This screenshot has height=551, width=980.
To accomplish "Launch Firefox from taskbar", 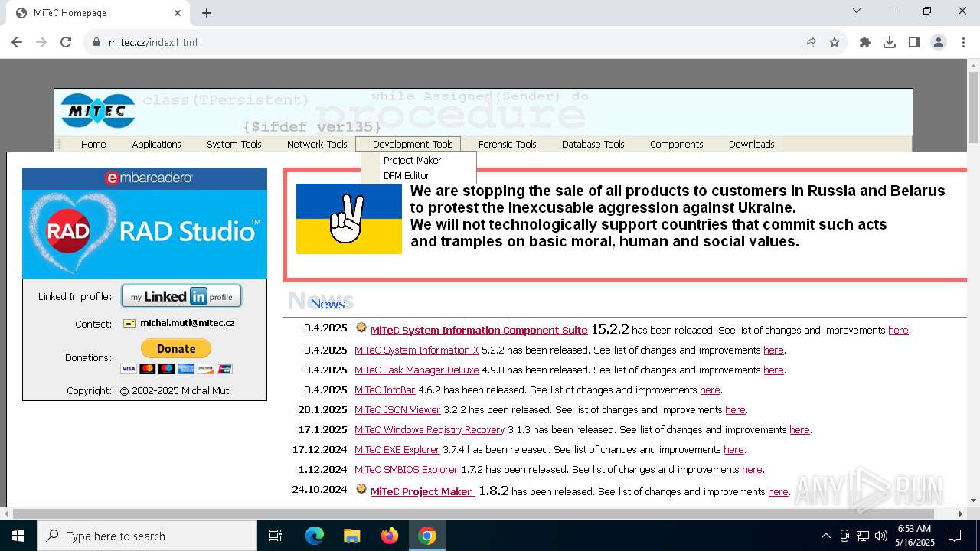I will (390, 536).
